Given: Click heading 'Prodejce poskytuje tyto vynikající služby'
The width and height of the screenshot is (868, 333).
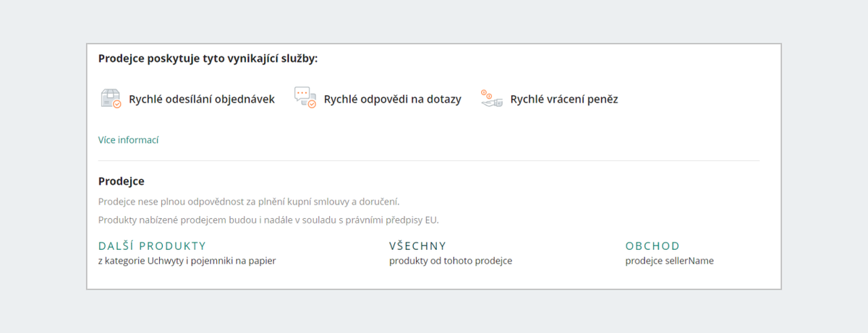Looking at the screenshot, I should coord(208,59).
